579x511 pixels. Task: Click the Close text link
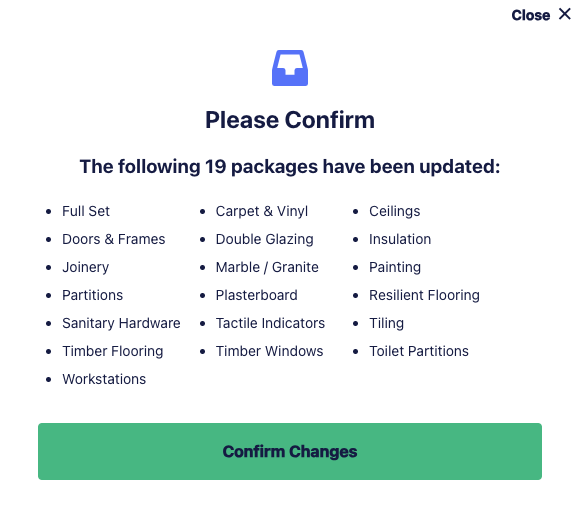point(530,16)
